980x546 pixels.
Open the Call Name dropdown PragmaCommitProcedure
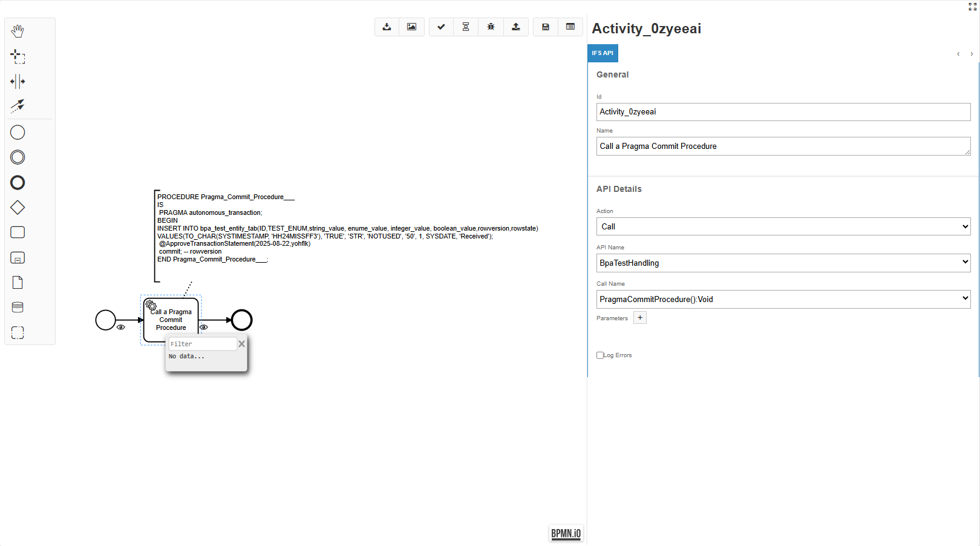[783, 299]
